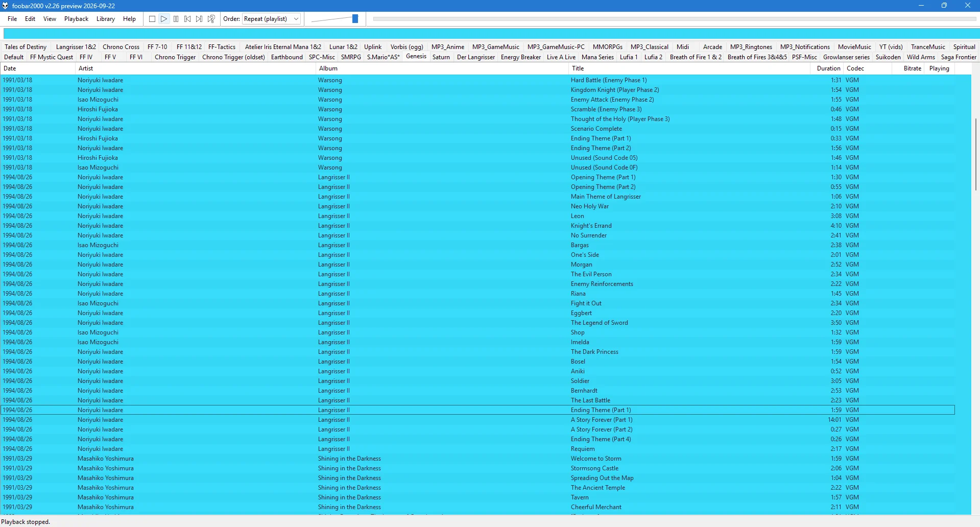Viewport: 980px width, 527px height.
Task: Click the foobar2000 title bar icon
Action: click(6, 6)
